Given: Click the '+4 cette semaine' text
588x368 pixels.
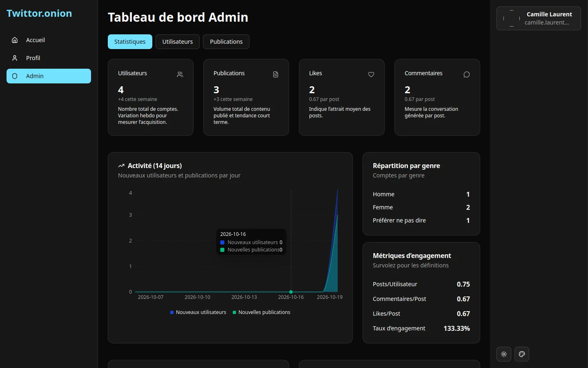Looking at the screenshot, I should (138, 99).
